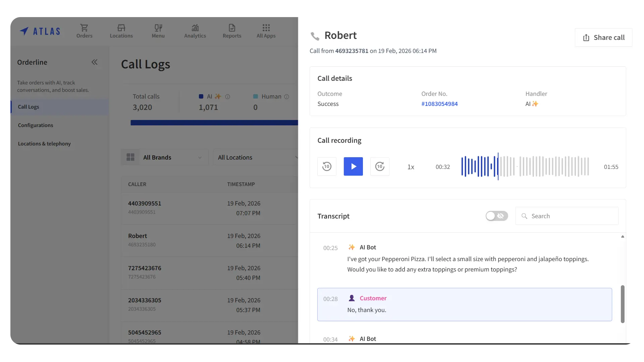Open order #1083054984 link
This screenshot has height=362, width=644.
point(439,104)
